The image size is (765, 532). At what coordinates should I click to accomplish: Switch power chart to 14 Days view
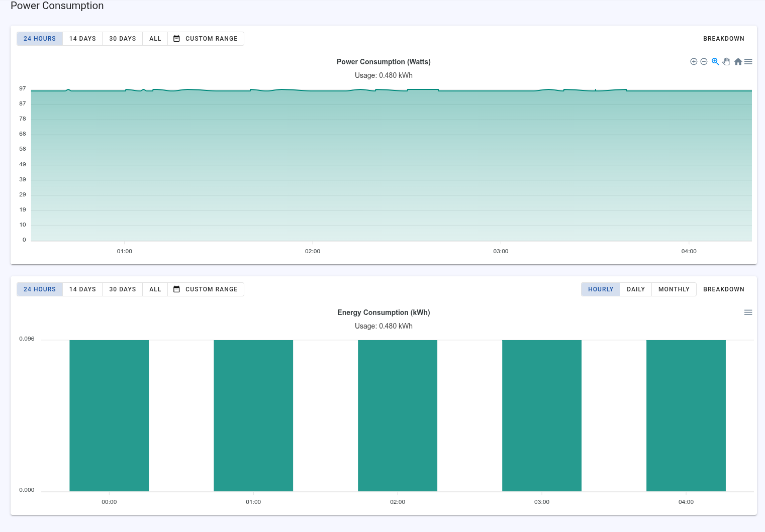pos(82,38)
